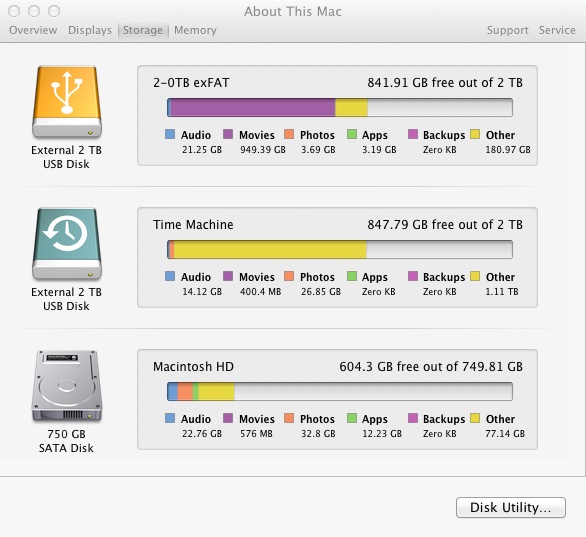Image resolution: width=586 pixels, height=537 pixels.
Task: Click the orange USB external disk icon
Action: pyautogui.click(x=67, y=102)
